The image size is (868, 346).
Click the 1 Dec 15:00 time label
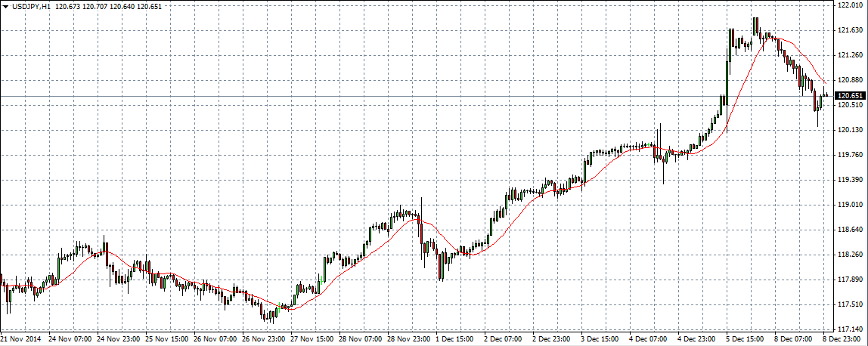point(456,338)
